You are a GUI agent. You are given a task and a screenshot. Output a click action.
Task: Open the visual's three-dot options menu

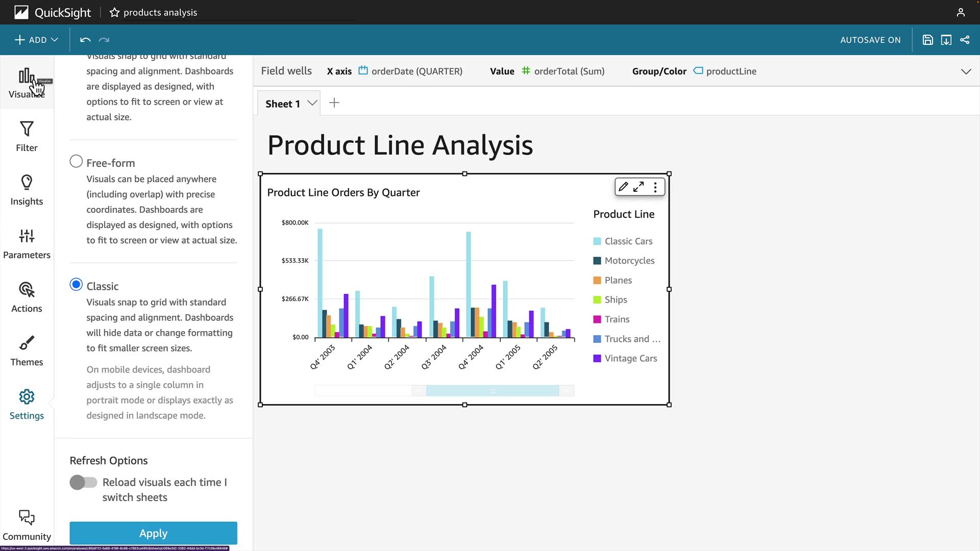[x=655, y=187]
